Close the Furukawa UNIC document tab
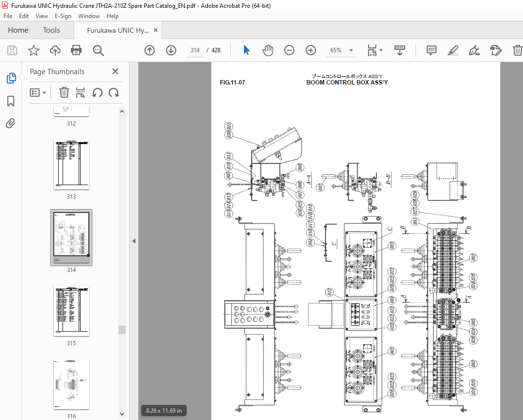Viewport: 523px width, 420px height. [x=155, y=30]
